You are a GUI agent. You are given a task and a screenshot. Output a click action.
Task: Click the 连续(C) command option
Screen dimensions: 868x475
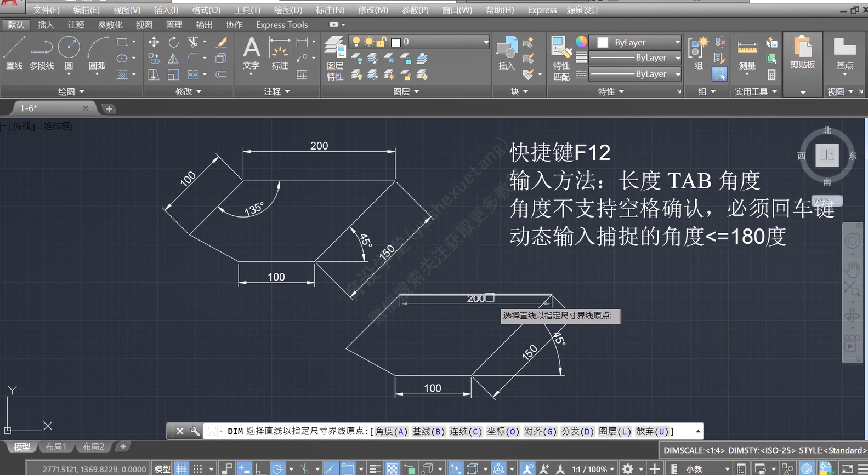coord(466,431)
